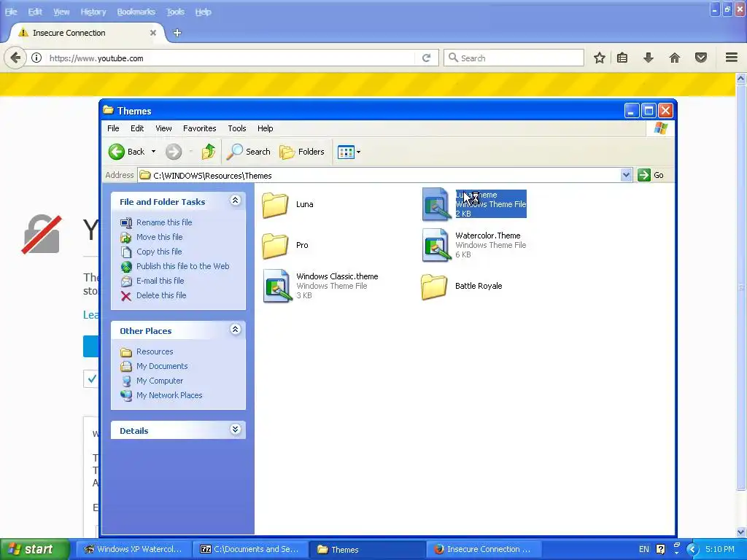Bookmark this page star icon in Firefox
747x560 pixels.
[x=600, y=58]
